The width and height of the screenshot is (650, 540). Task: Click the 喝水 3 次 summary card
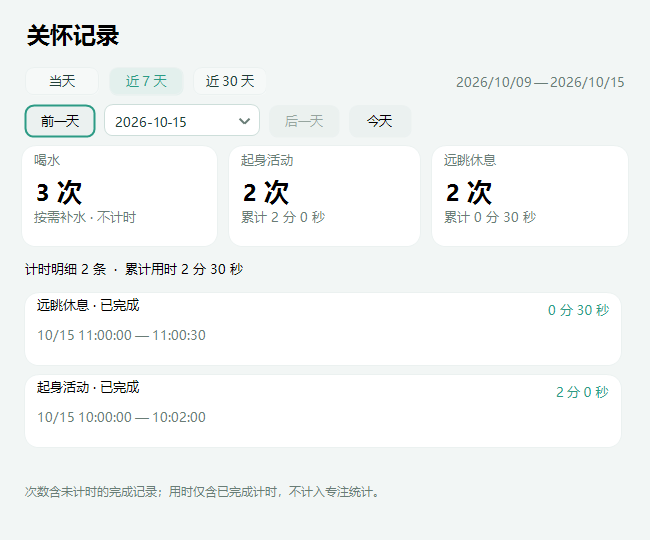point(119,196)
